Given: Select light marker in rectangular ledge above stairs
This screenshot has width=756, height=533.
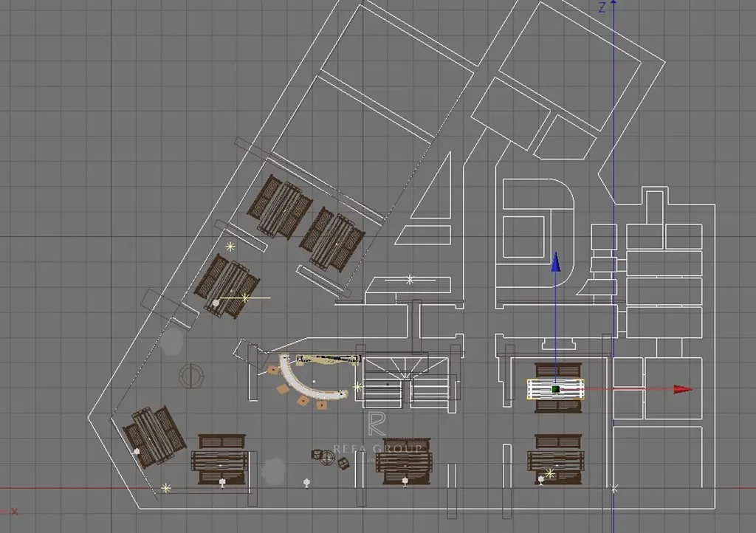Looking at the screenshot, I should (x=410, y=280).
